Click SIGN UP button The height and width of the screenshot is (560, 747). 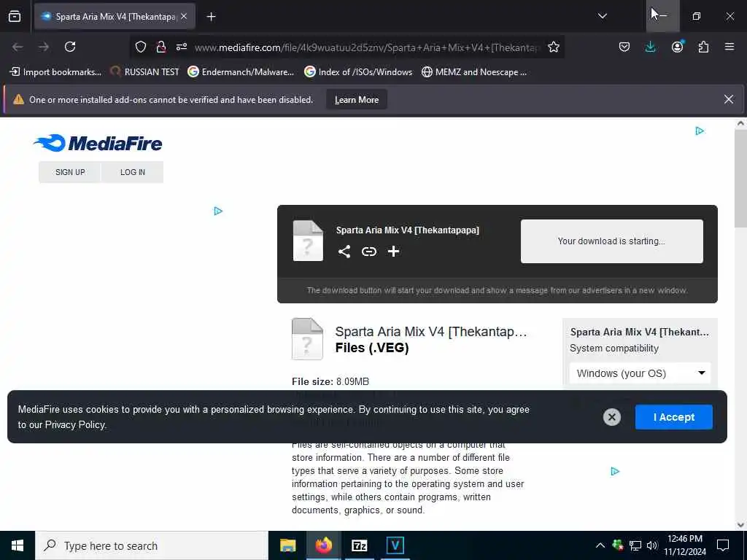[70, 172]
